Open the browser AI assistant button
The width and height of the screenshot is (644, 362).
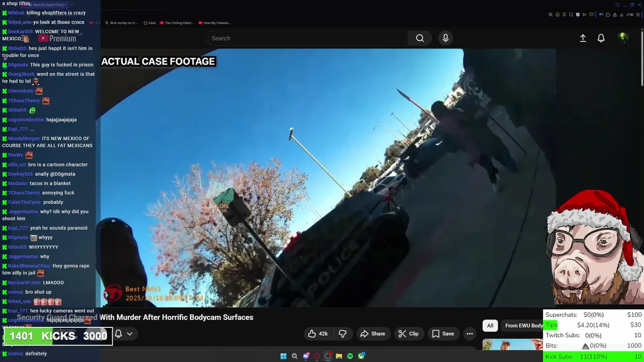[630, 15]
